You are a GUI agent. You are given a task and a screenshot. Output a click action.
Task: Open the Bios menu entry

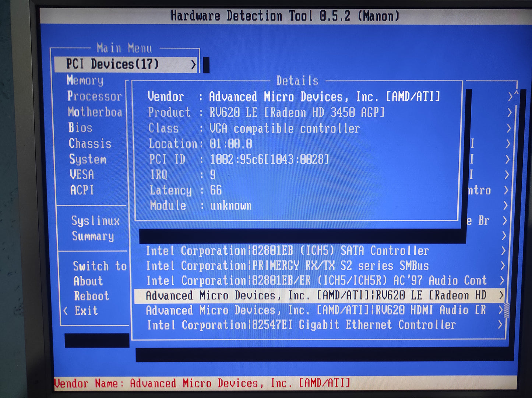point(80,128)
